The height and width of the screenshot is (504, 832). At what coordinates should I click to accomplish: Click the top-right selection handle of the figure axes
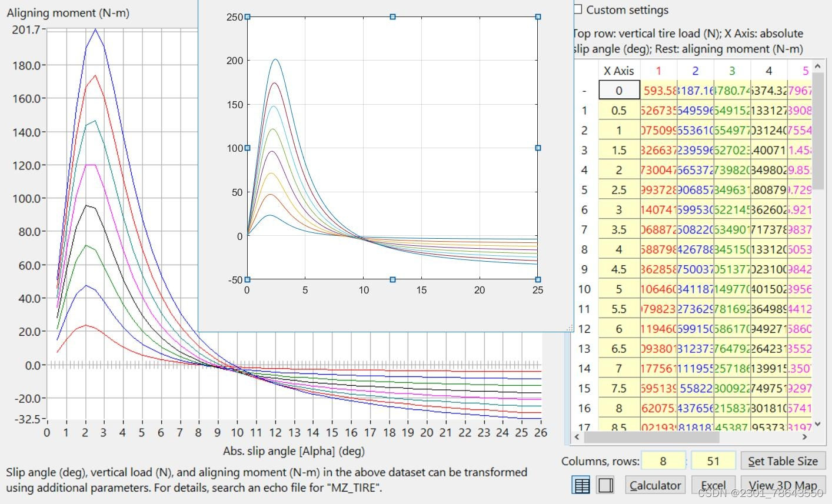[x=538, y=17]
